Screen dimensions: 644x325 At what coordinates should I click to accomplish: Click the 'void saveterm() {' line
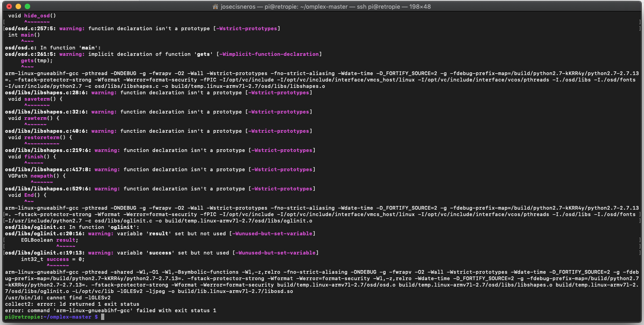click(35, 99)
